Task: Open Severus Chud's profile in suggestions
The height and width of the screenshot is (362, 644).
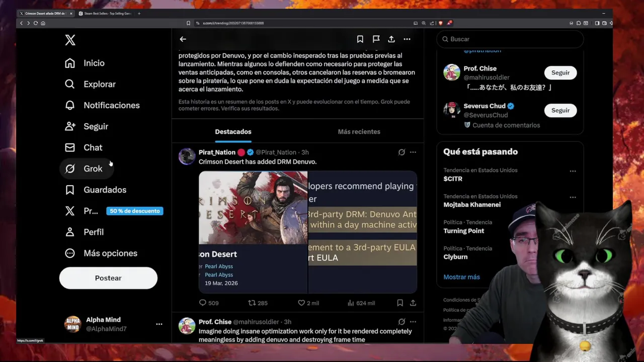Action: click(485, 106)
